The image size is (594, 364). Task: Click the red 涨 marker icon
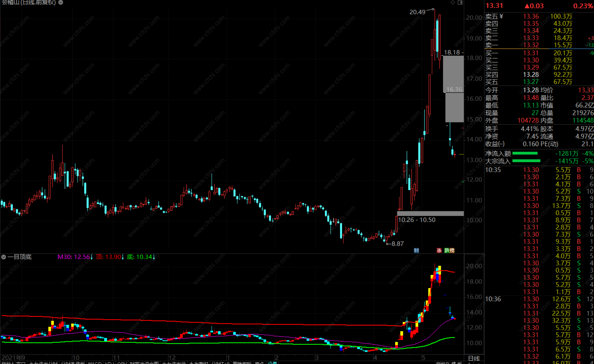coord(439,250)
